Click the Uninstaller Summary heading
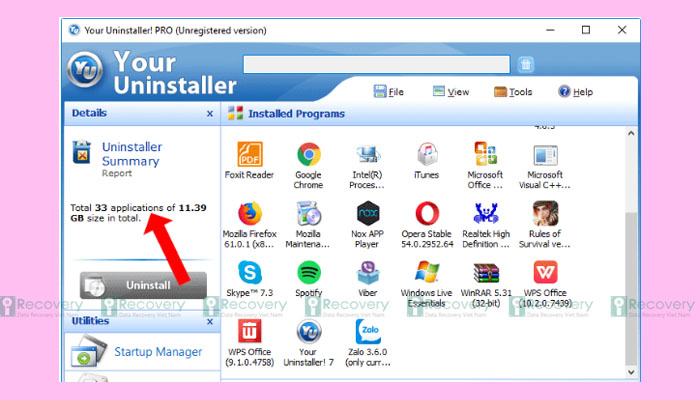The height and width of the screenshot is (400, 700). 132,154
